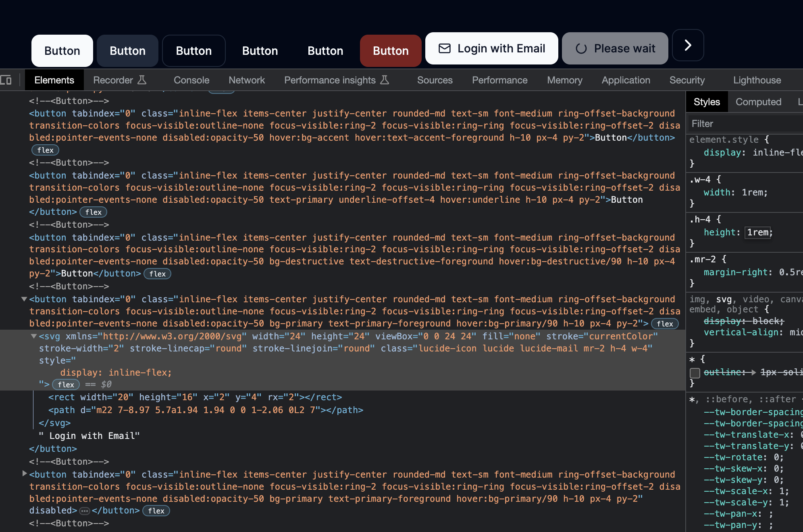This screenshot has width=803, height=532.
Task: Expand the bottom disabled button element
Action: [x=24, y=474]
